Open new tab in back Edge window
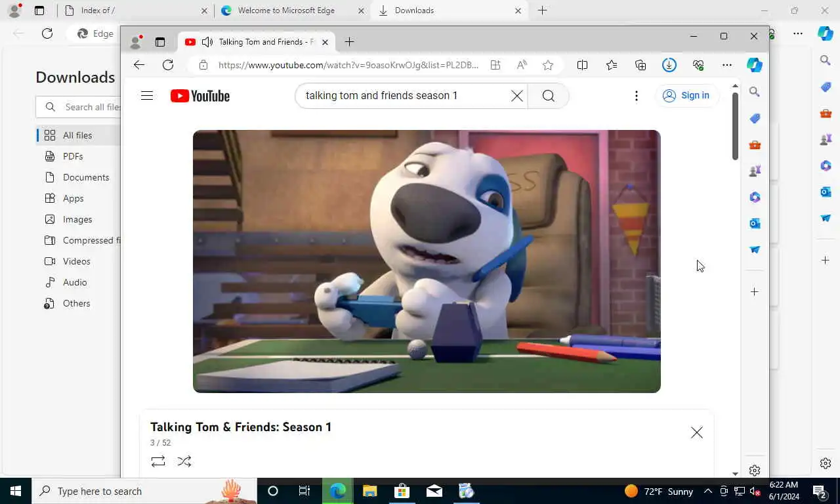Image resolution: width=840 pixels, height=504 pixels. click(543, 10)
